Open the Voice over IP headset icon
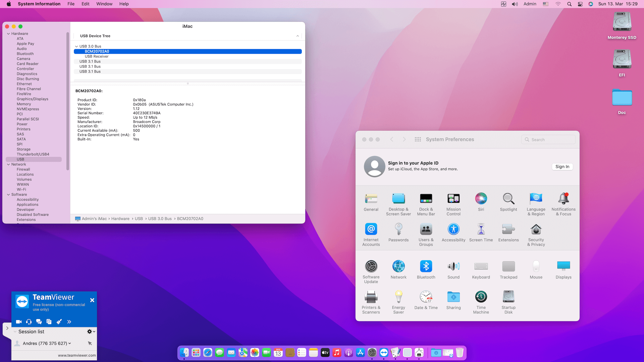This screenshot has width=644, height=362. click(29, 321)
